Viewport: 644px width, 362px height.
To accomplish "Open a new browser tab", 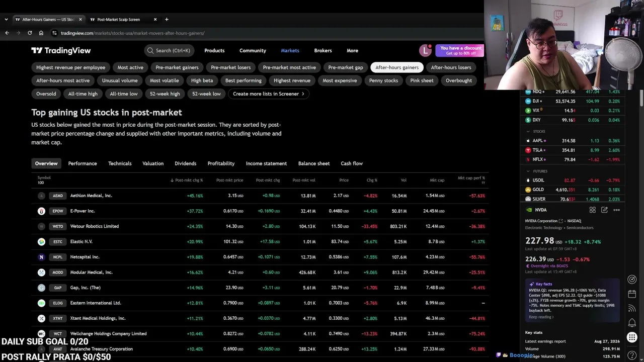I will [167, 19].
